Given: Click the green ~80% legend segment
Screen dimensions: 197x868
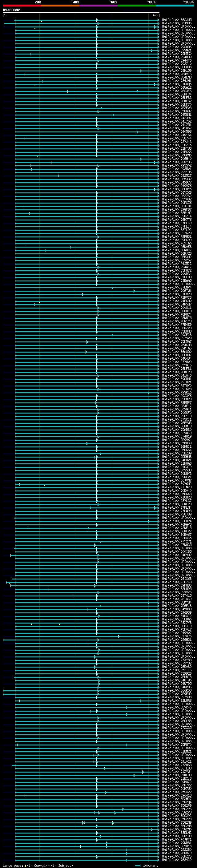Looking at the screenshot, I should pyautogui.click(x=137, y=6).
